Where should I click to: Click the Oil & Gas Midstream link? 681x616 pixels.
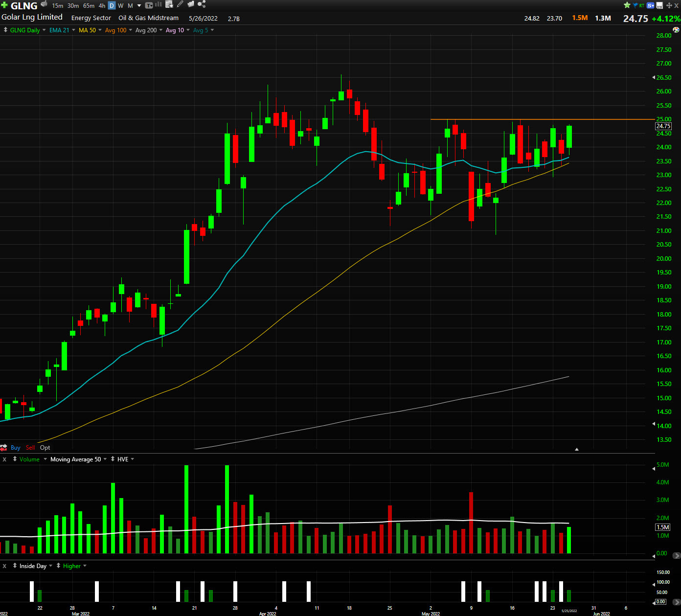coord(149,18)
